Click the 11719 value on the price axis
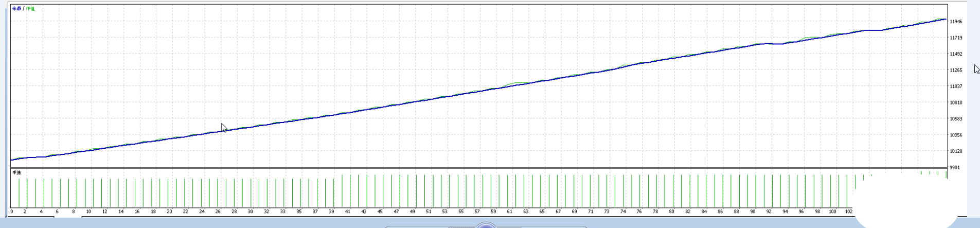The height and width of the screenshot is (228, 980). 956,38
